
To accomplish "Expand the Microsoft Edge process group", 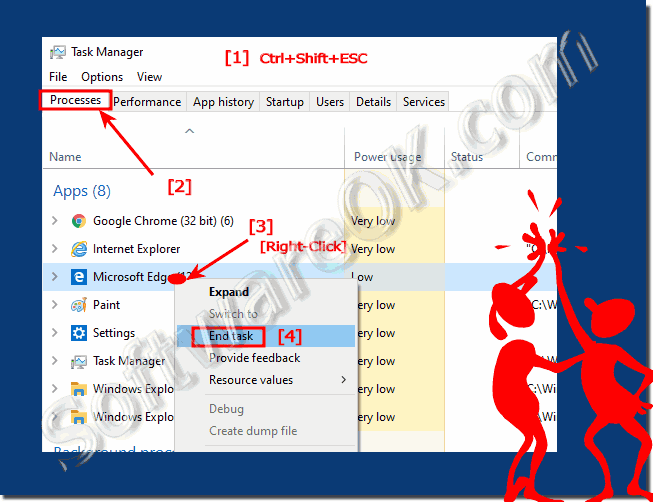I will coord(55,277).
